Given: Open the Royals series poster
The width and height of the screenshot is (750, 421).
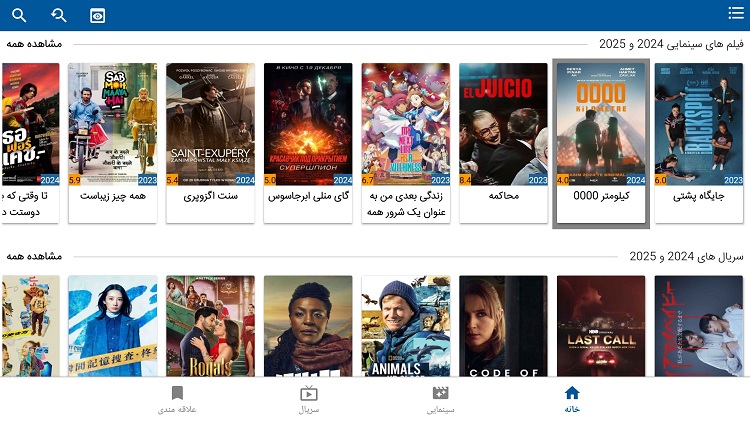Looking at the screenshot, I should coord(210,326).
